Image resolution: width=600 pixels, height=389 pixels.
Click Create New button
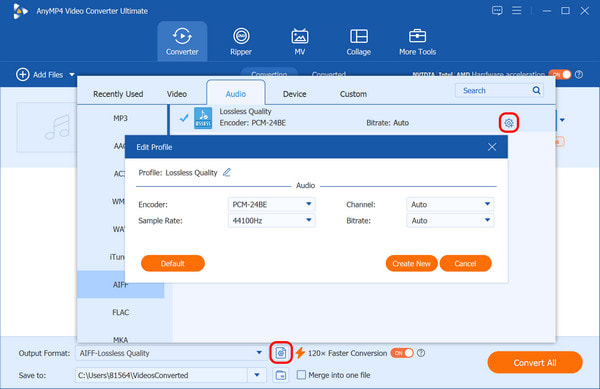(411, 263)
